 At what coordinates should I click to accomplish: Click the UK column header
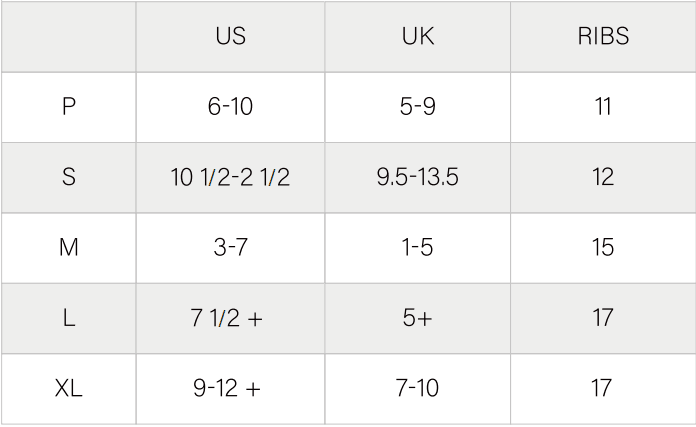(417, 37)
